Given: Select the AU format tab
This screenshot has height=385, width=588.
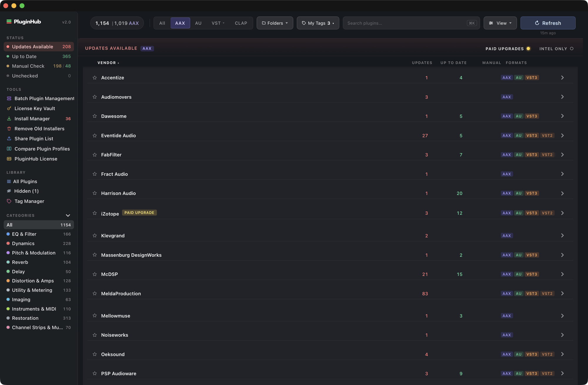Looking at the screenshot, I should pos(198,23).
